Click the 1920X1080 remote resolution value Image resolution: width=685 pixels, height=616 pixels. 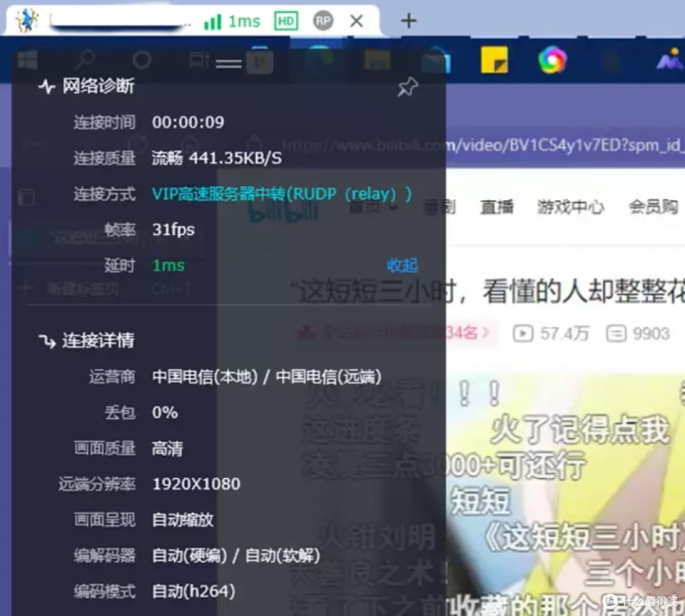196,484
